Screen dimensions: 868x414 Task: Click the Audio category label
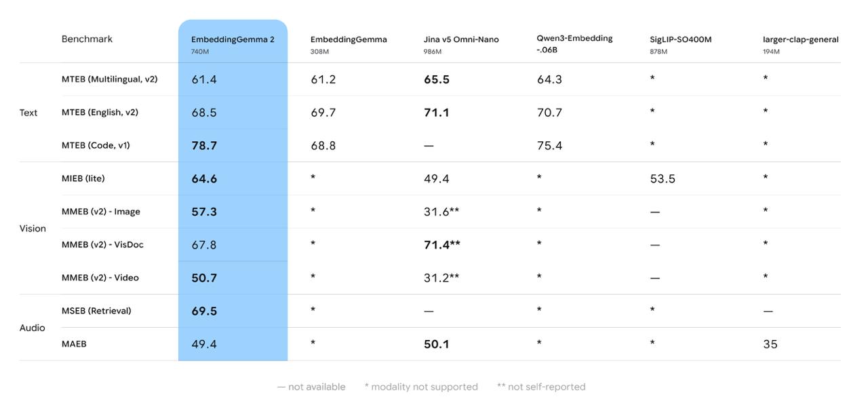32,328
